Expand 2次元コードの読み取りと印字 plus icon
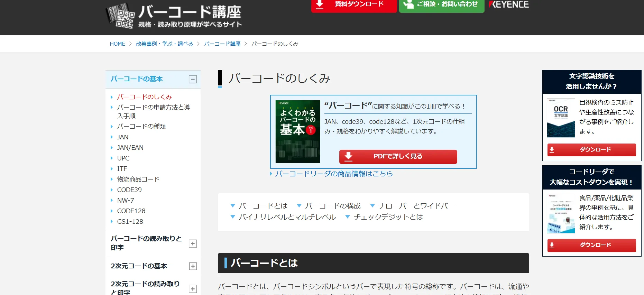 pos(193,289)
